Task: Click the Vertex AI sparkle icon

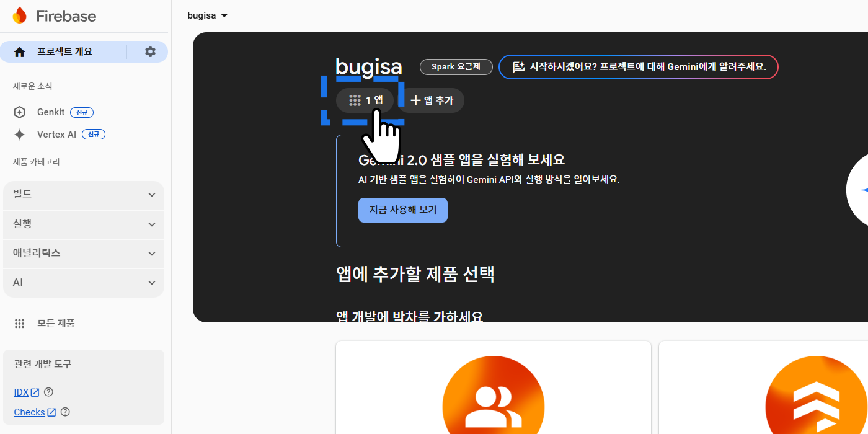Action: point(20,135)
